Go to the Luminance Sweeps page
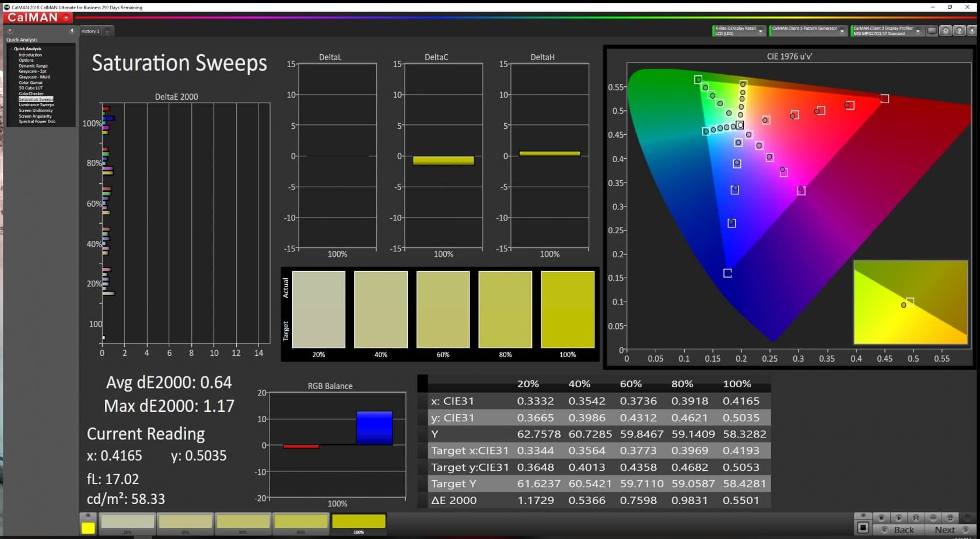The image size is (980, 539). click(x=36, y=105)
